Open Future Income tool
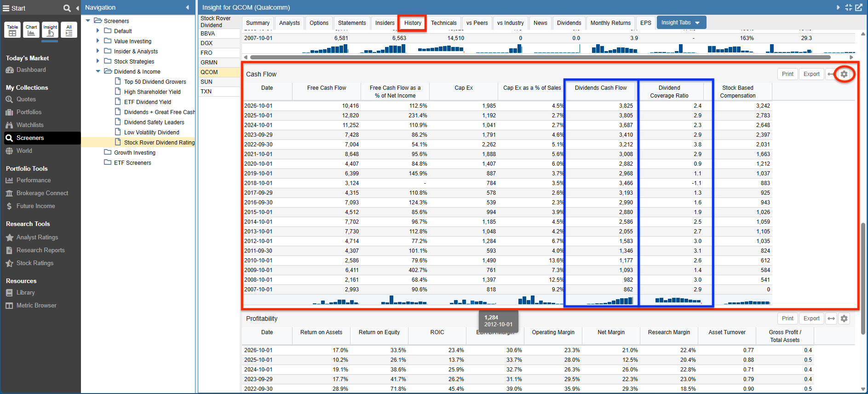 click(36, 206)
